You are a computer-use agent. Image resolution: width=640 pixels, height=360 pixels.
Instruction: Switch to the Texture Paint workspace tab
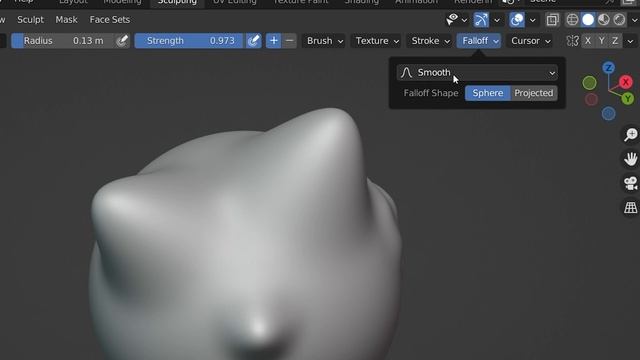[x=300, y=2]
